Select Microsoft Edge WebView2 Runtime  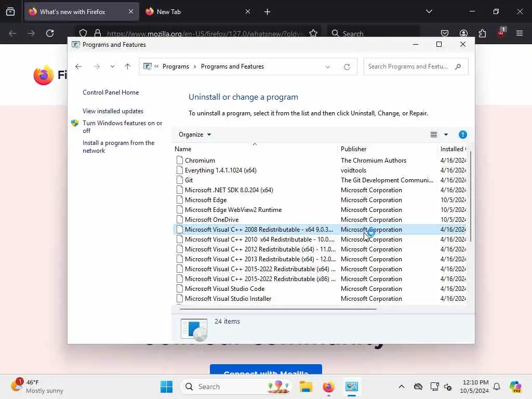[x=320, y=210]
